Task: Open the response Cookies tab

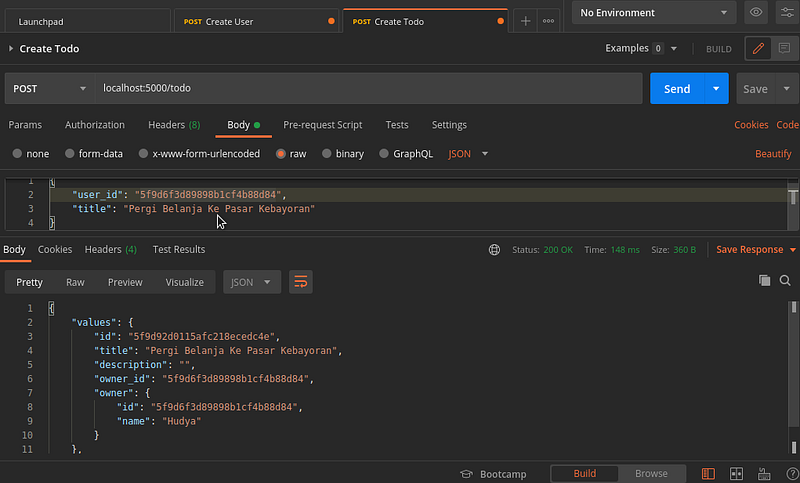Action: click(55, 249)
